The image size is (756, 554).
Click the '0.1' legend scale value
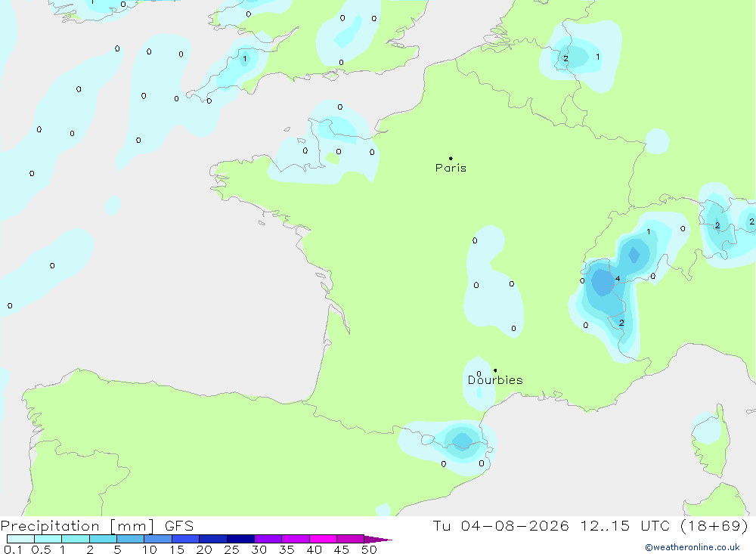click(13, 549)
